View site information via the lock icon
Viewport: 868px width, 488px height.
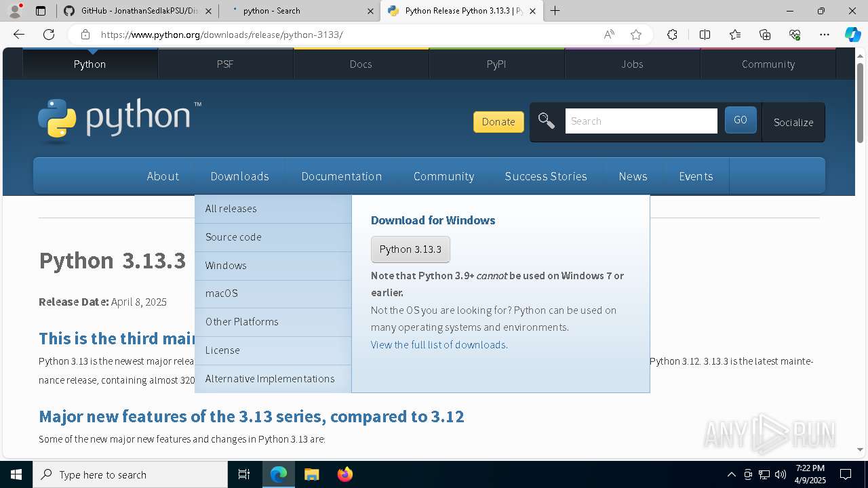pos(85,35)
